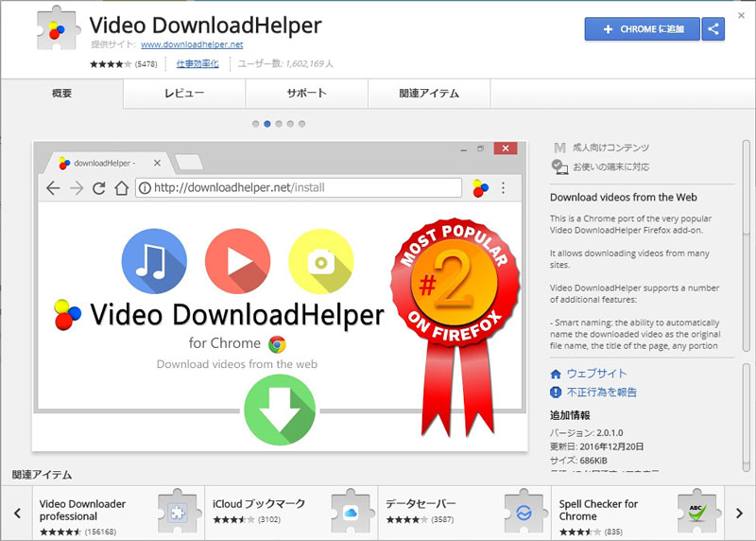756x541 pixels.
Task: Click the サイズ: 686KiB text
Action: tap(578, 461)
